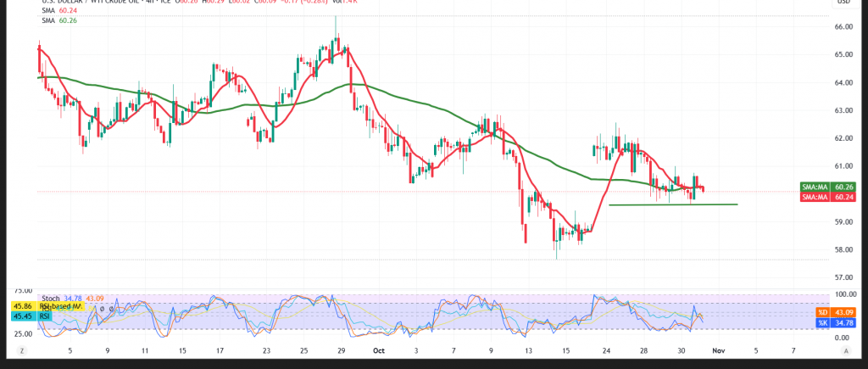Click the 66.00 price scale label

pyautogui.click(x=844, y=27)
